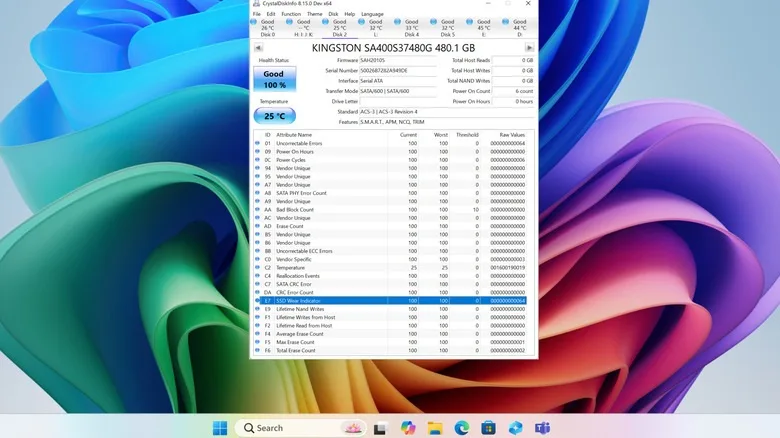This screenshot has width=780, height=438.
Task: Open the Help menu
Action: coord(350,14)
